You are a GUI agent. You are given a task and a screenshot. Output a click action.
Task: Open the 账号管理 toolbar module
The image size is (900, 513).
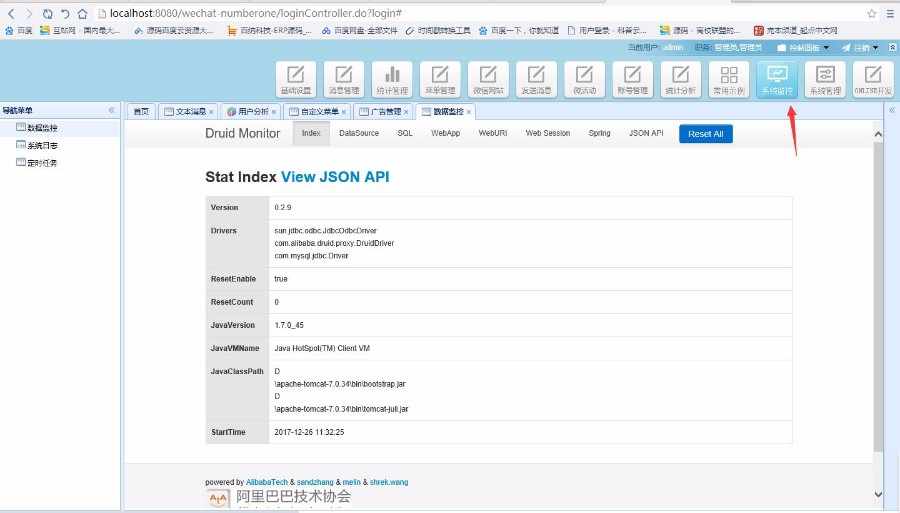(633, 79)
